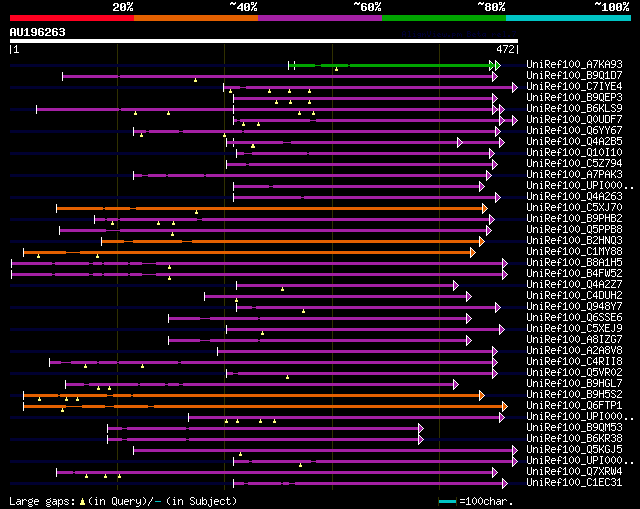Click the orange arrowhead on Q6FTP1 row
640x509 pixels.
click(x=505, y=407)
